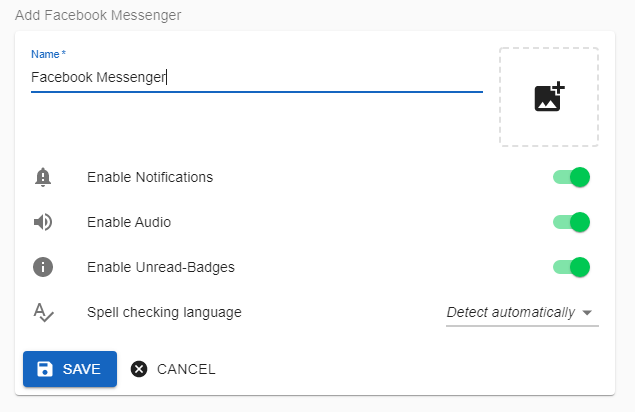Disable the Enable Notifications switch
The height and width of the screenshot is (412, 635).
[572, 177]
